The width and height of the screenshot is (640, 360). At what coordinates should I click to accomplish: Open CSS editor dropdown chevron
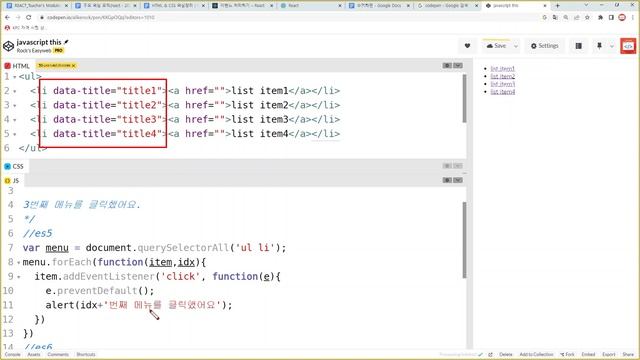click(458, 166)
